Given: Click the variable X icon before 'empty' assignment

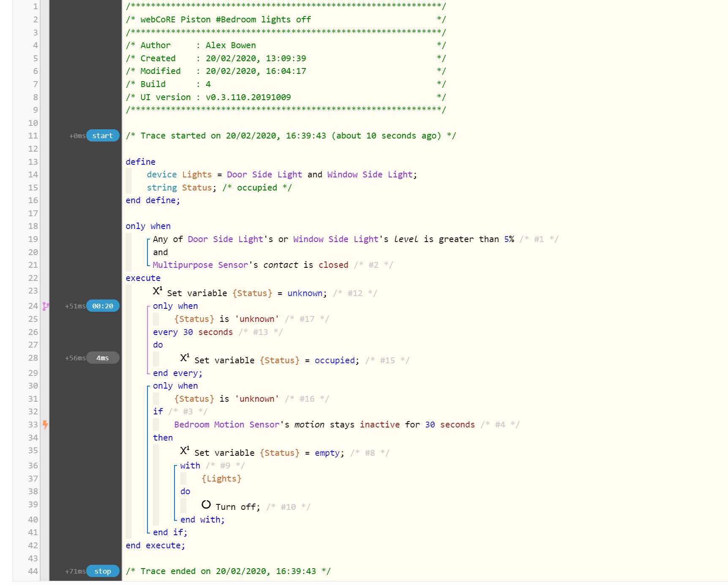Looking at the screenshot, I should [x=185, y=450].
